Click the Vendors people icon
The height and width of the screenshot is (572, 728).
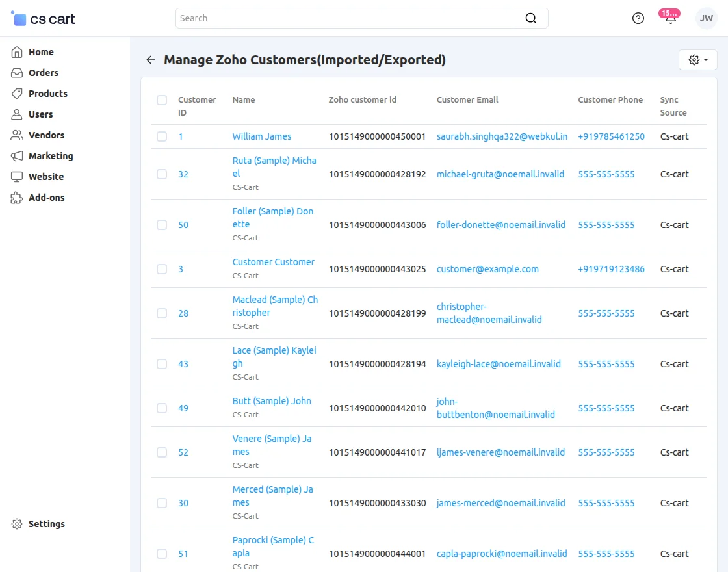tap(17, 135)
